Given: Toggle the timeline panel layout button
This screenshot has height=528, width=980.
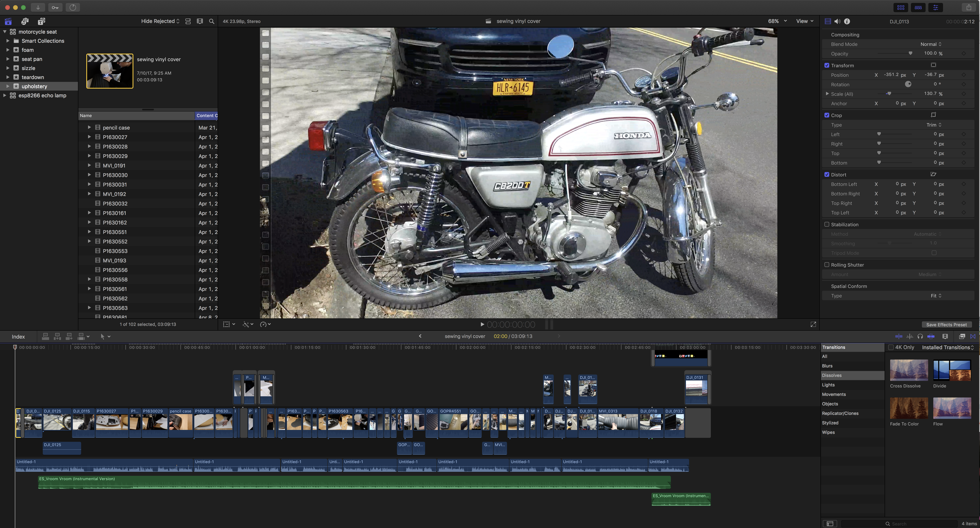Looking at the screenshot, I should click(x=918, y=7).
